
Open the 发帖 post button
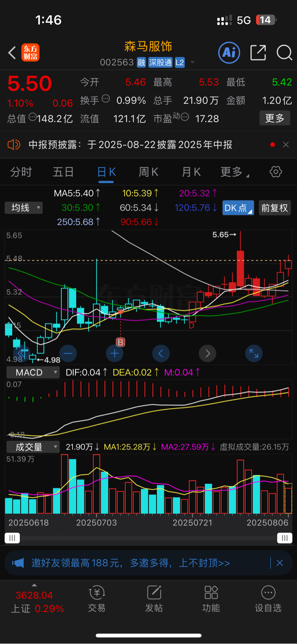pyautogui.click(x=154, y=599)
